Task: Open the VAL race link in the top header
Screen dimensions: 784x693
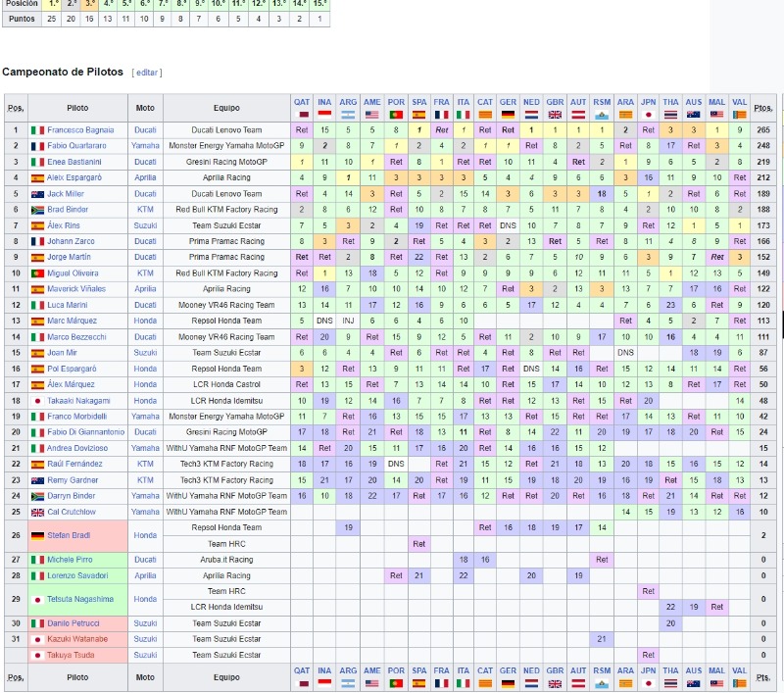Action: click(740, 102)
